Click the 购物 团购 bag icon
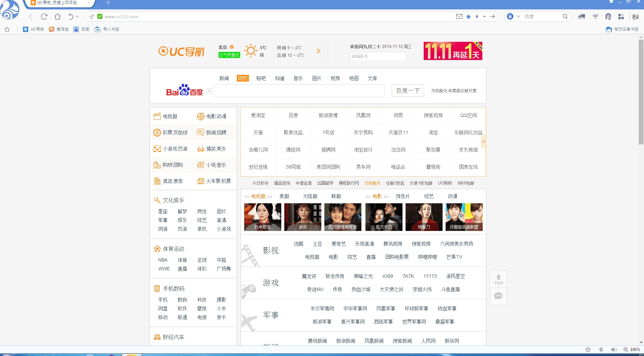The height and width of the screenshot is (356, 644). 157,165
